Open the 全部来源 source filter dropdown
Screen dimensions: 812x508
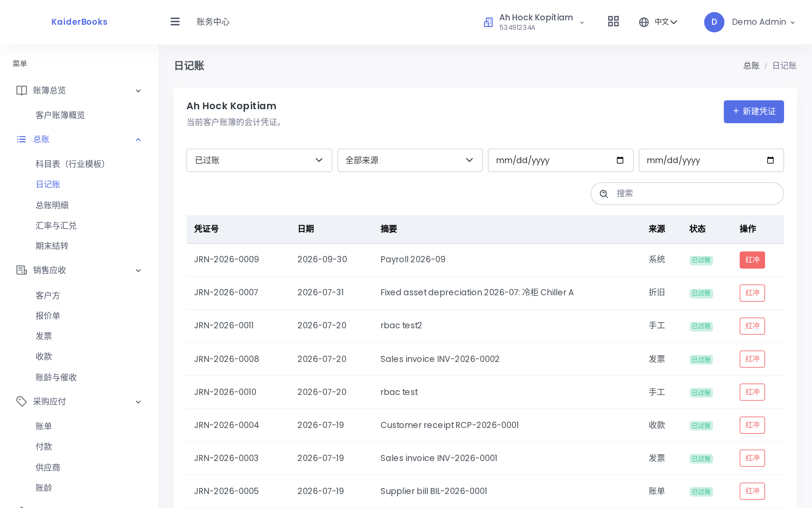410,160
